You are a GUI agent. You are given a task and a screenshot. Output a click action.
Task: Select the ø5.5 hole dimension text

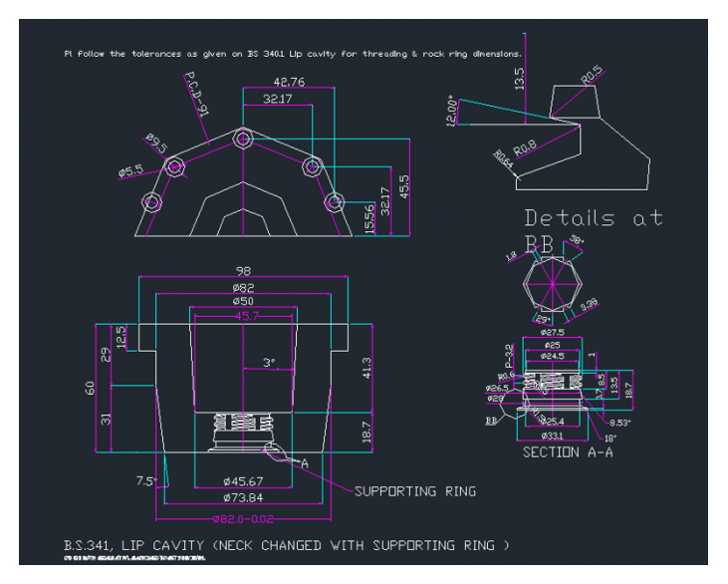(x=131, y=171)
